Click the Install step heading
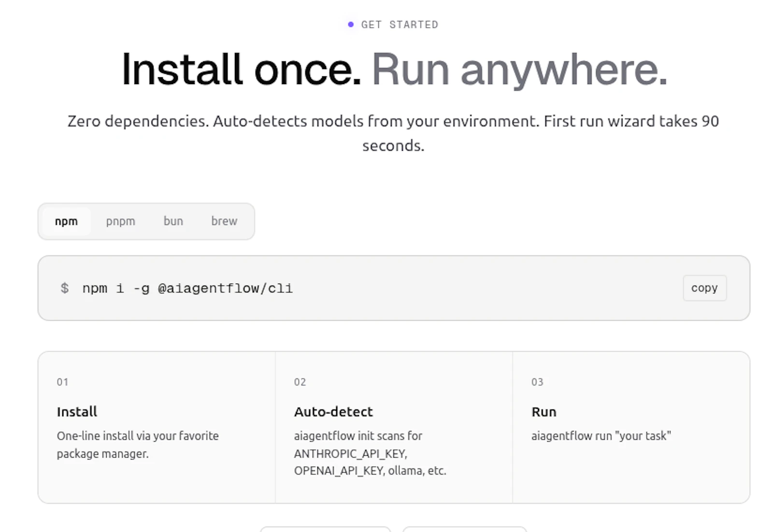Viewport: 773px width, 532px height. pos(77,412)
